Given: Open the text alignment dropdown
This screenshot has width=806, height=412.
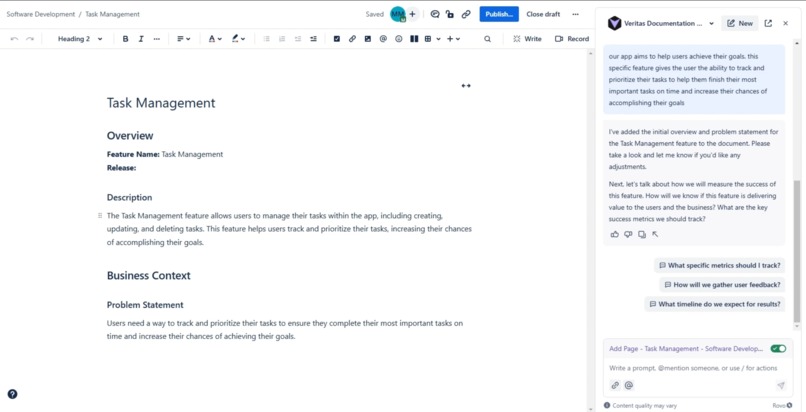Looking at the screenshot, I should (184, 39).
